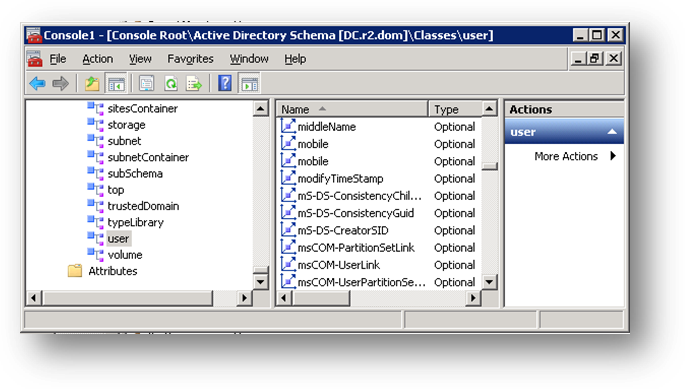Click the subSchema class icon

(95, 173)
